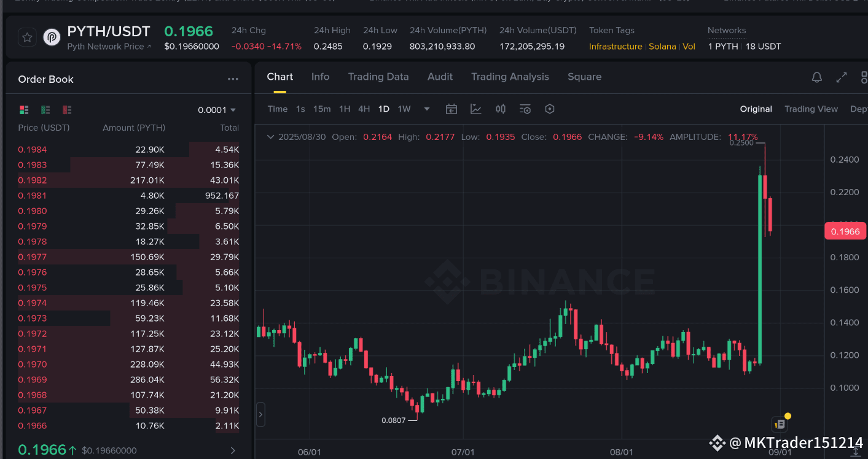Add PYTH/USDT to favorites with the star

(x=27, y=37)
